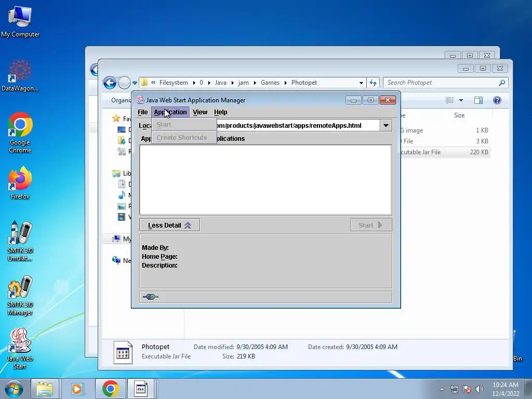Screen dimensions: 532x399
Task: Click the Photopet jar icon in details pane
Action: click(123, 352)
